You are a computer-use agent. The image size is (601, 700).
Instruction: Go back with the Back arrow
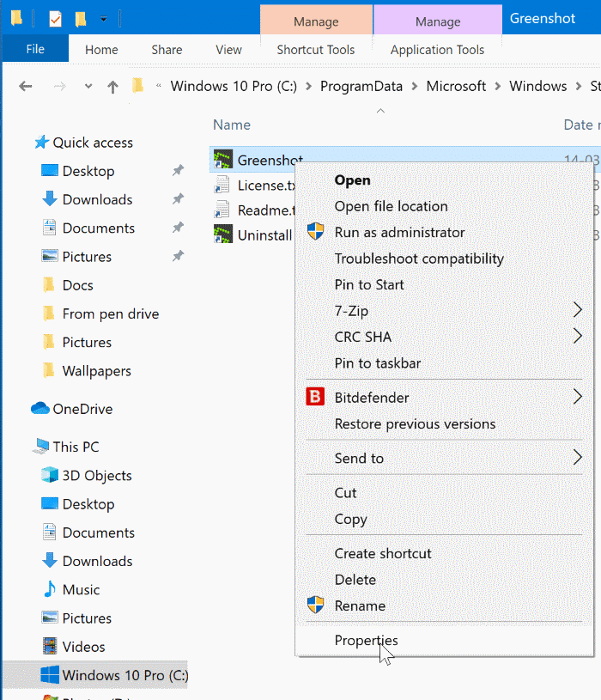coord(26,86)
